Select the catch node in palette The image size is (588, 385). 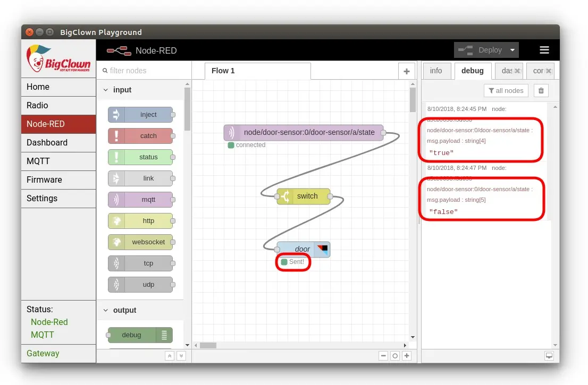pyautogui.click(x=141, y=136)
